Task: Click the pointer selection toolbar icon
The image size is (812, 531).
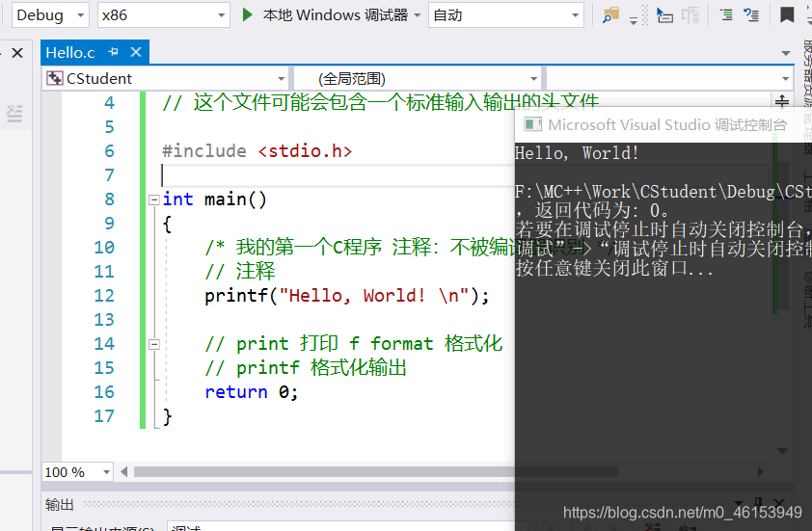Action: click(664, 15)
